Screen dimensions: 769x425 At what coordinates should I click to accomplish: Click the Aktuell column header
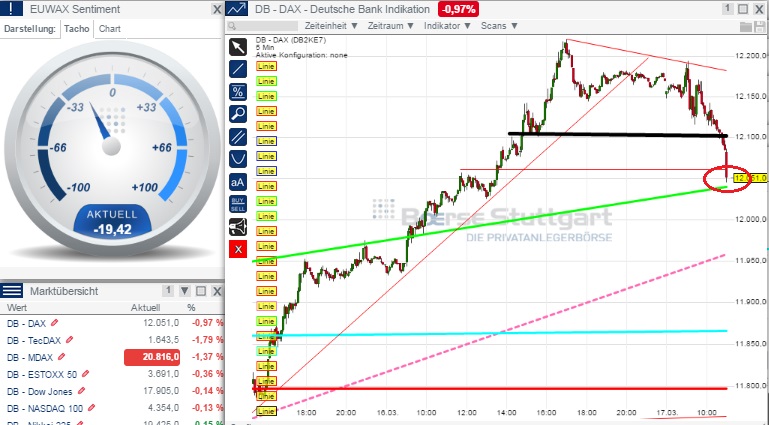146,308
